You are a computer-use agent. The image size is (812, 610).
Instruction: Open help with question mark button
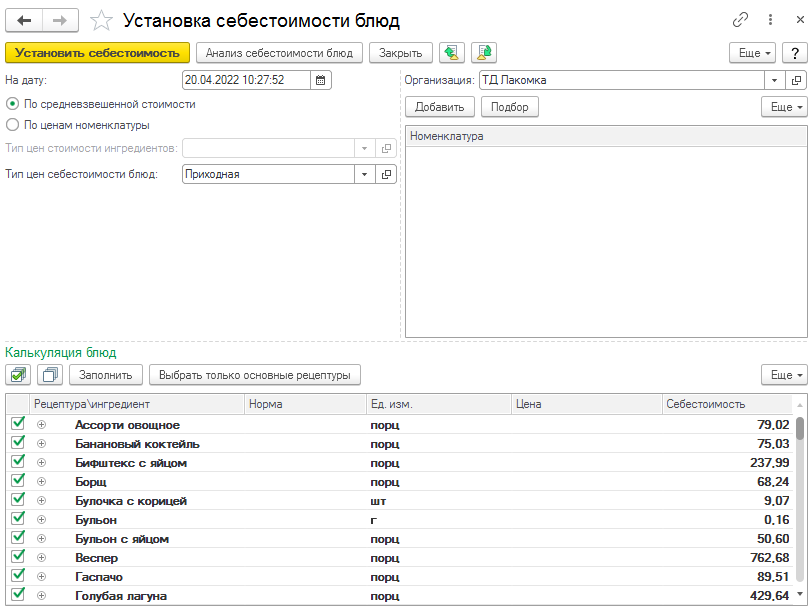coord(794,53)
